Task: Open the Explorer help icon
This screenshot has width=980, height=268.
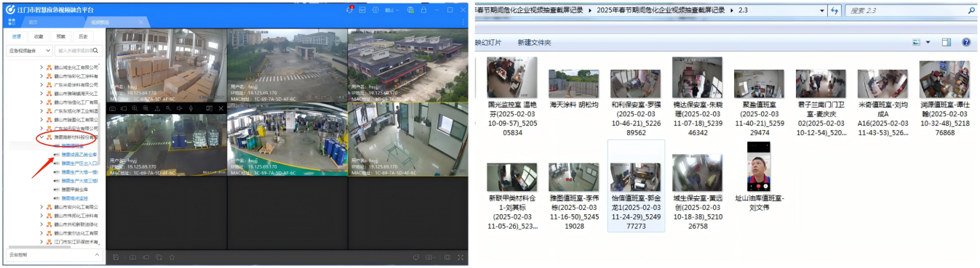Action: point(966,43)
